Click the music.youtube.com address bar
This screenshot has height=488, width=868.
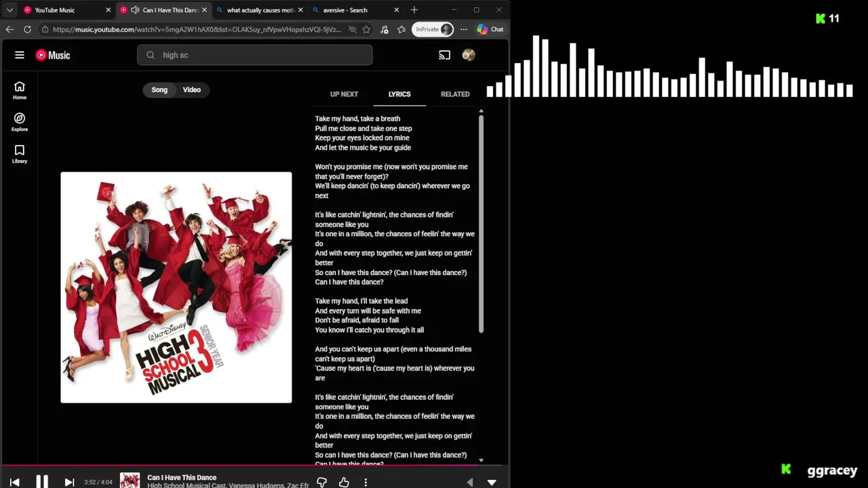tap(197, 29)
